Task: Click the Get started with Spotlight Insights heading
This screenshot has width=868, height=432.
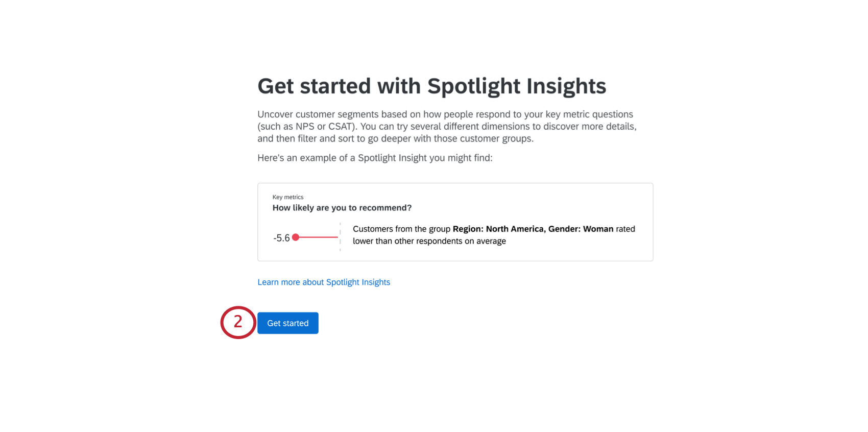Action: pyautogui.click(x=431, y=86)
